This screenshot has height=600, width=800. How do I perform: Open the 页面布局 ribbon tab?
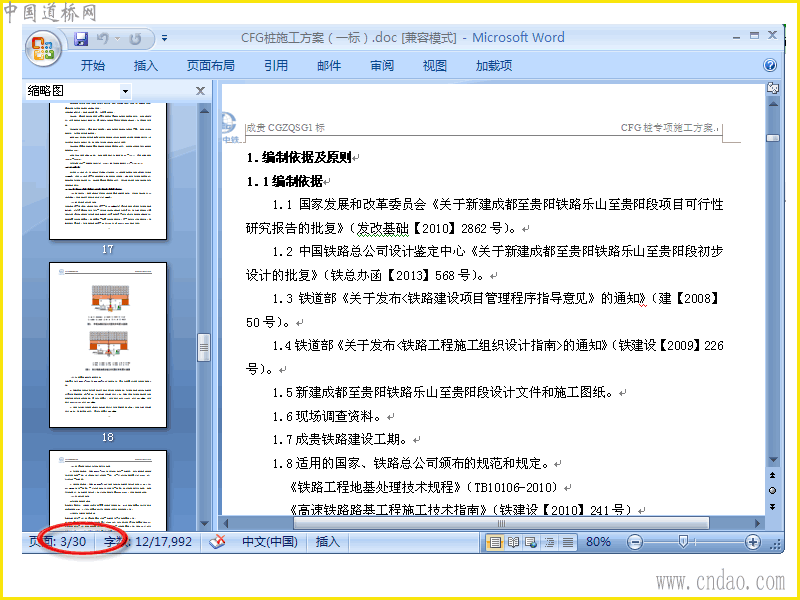(x=210, y=65)
